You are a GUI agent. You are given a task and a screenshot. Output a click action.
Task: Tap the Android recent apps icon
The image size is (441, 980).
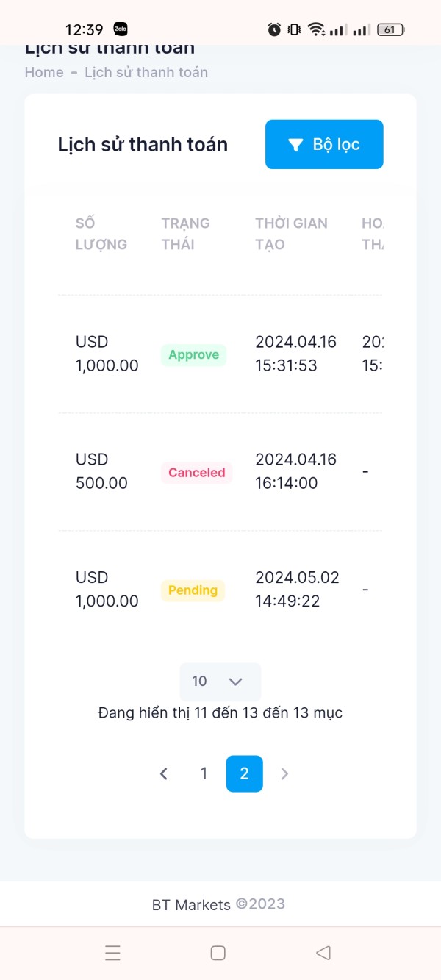coord(112,954)
